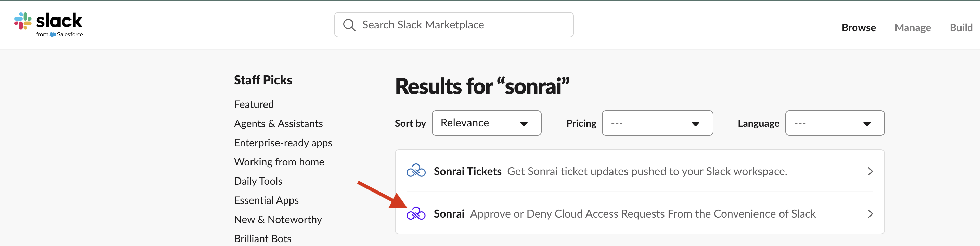Open the Agents & Assistants category
The height and width of the screenshot is (246, 980).
click(278, 124)
